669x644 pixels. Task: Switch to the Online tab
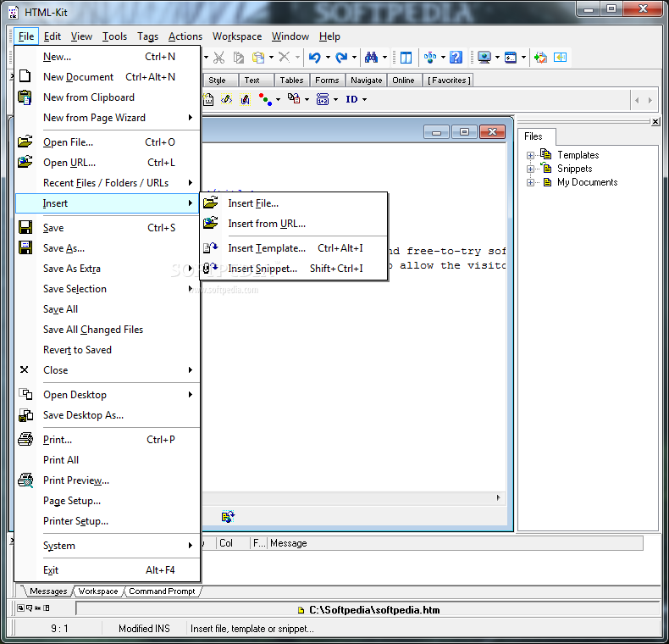pos(403,80)
